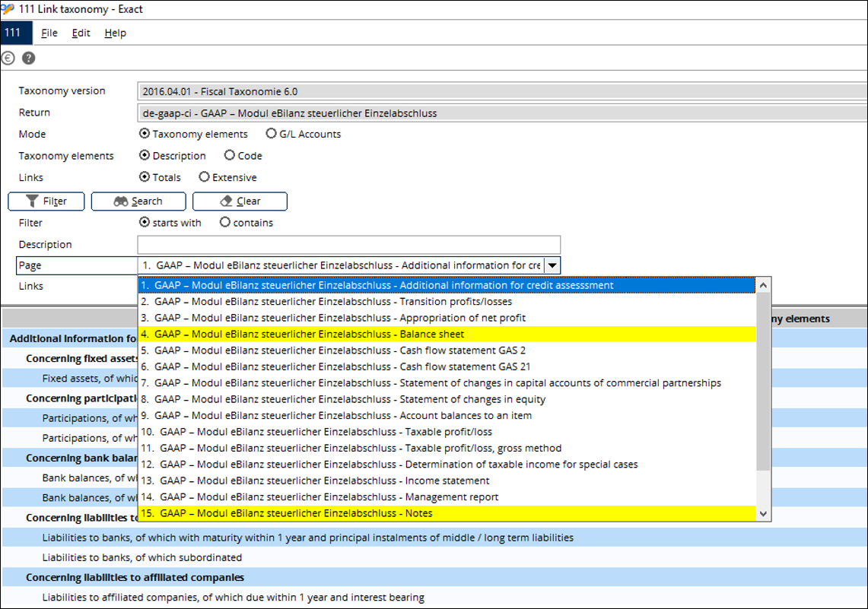
Task: Select page 4 Balance sheet
Action: pos(447,334)
